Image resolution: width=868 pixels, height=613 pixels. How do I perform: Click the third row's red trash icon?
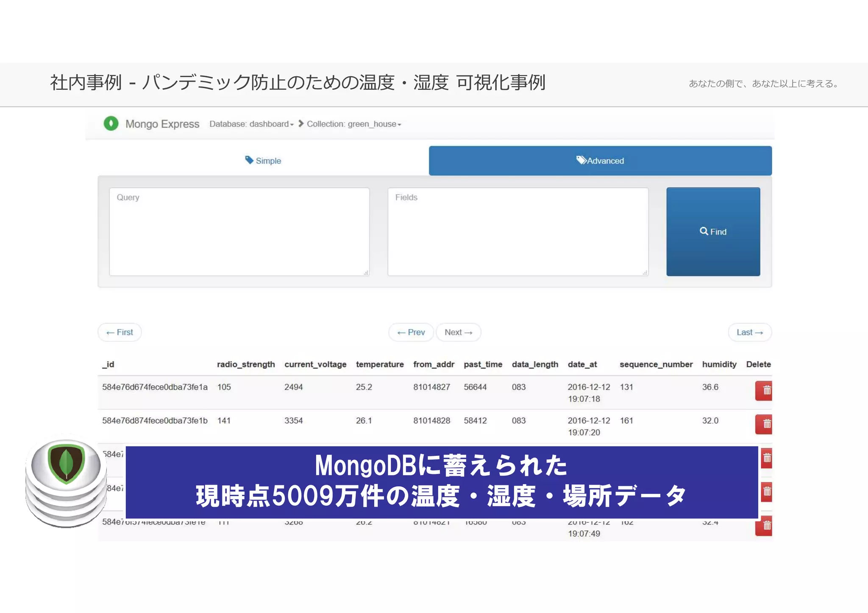coord(766,458)
